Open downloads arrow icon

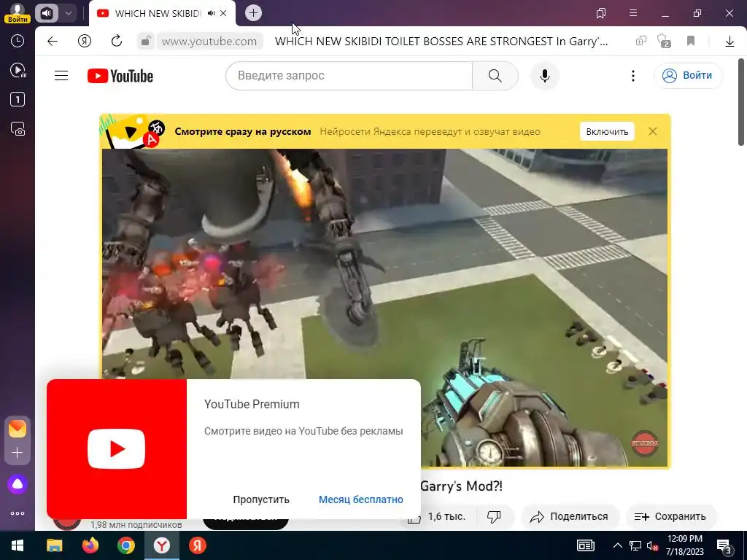[x=729, y=42]
